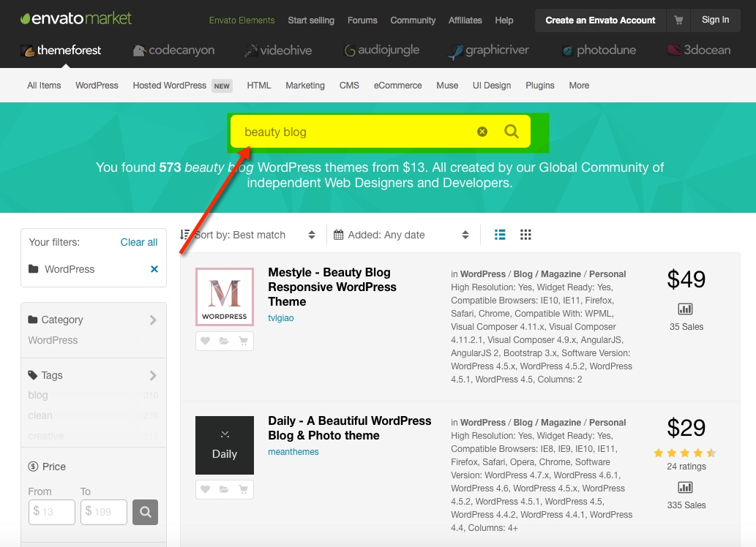Viewport: 756px width, 547px height.
Task: Open the Marketing category menu
Action: tap(305, 86)
